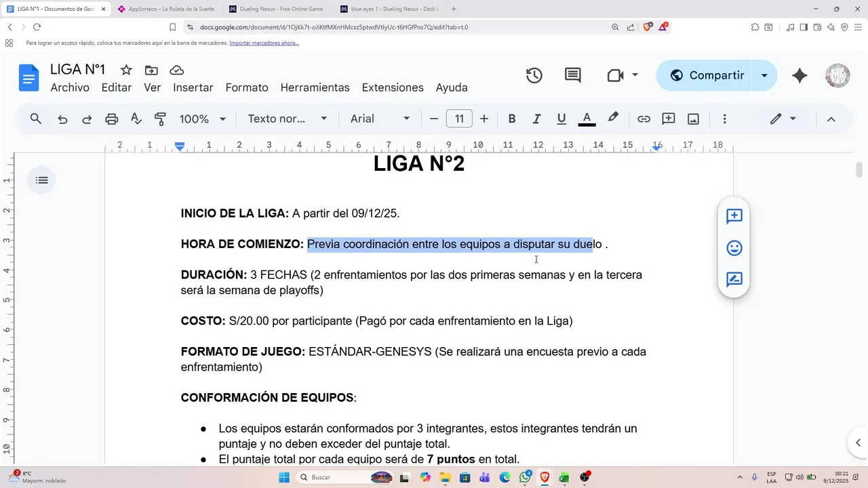The width and height of the screenshot is (868, 488).
Task: Open the highlight color marker
Action: tap(612, 118)
